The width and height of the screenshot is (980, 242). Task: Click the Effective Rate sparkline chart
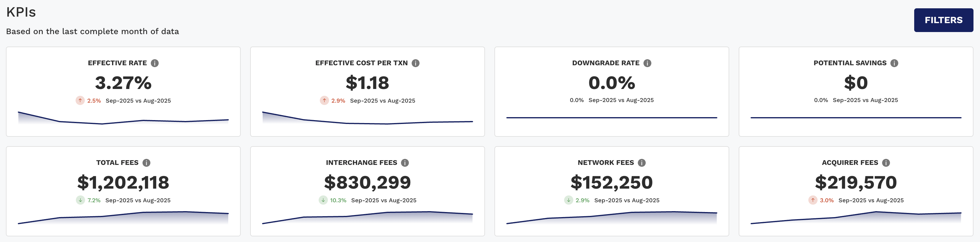click(123, 119)
